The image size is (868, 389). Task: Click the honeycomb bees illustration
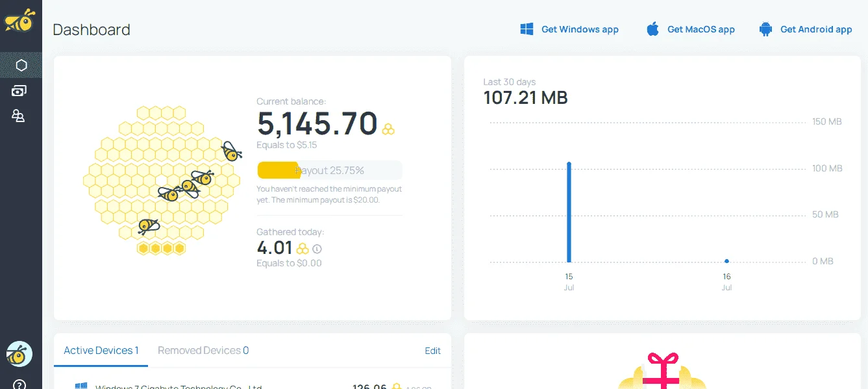pyautogui.click(x=162, y=181)
